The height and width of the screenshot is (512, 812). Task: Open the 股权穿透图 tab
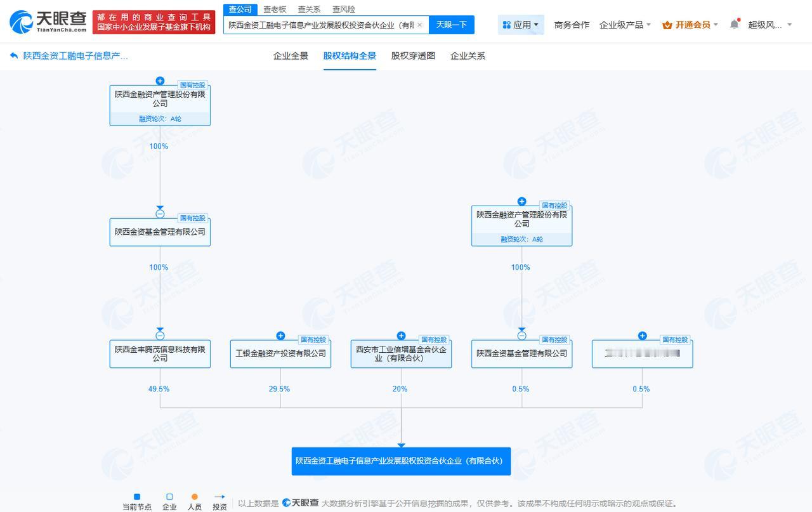coord(413,56)
